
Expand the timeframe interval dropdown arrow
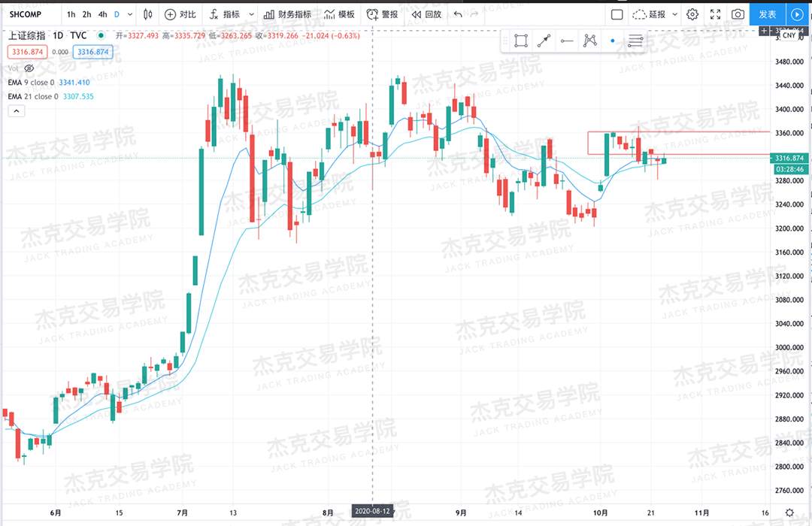click(x=130, y=14)
